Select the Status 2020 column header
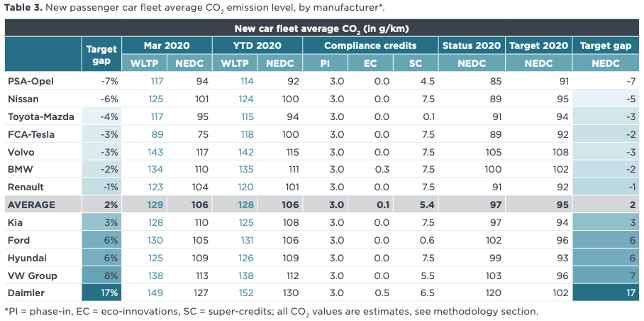The width and height of the screenshot is (644, 321). click(x=472, y=45)
